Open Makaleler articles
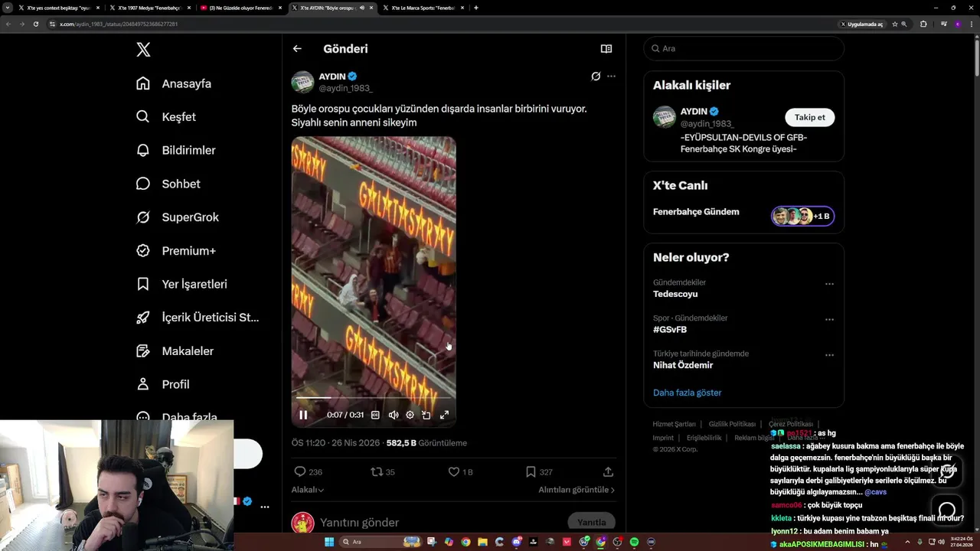Screen dimensions: 980x551 pyautogui.click(x=175, y=350)
